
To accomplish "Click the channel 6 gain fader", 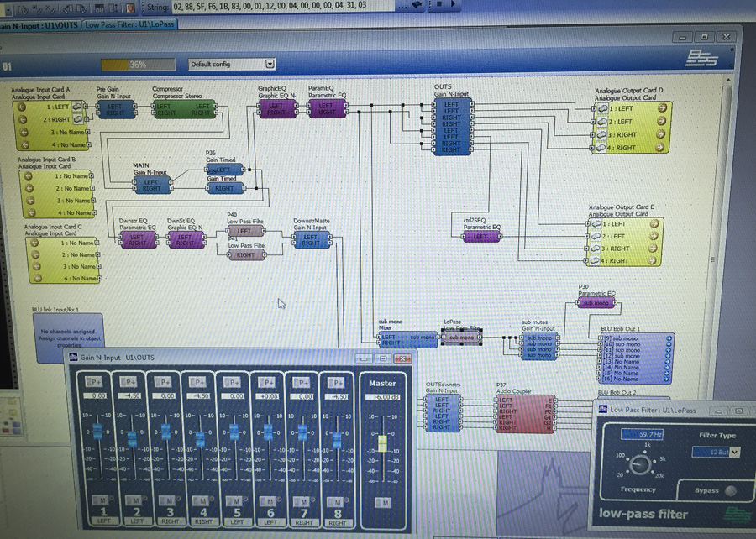I will 269,432.
